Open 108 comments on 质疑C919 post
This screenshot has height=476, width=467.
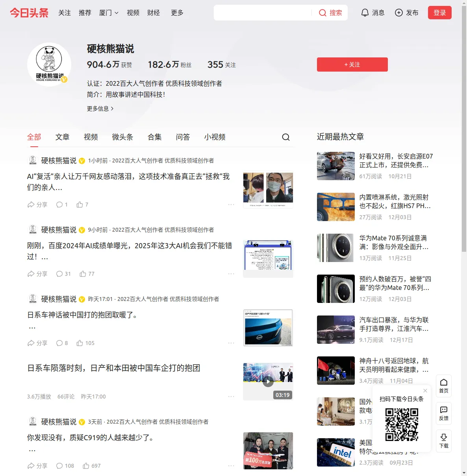click(x=65, y=466)
